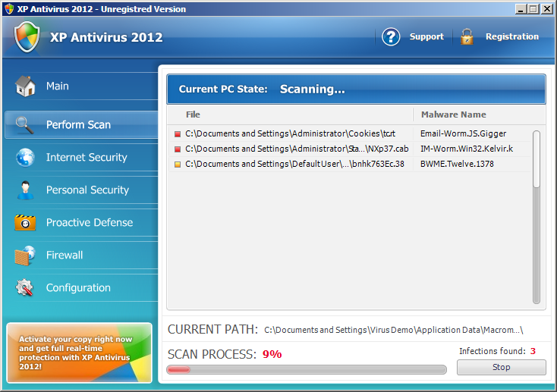Click the Proactive Defense icon

[x=25, y=223]
